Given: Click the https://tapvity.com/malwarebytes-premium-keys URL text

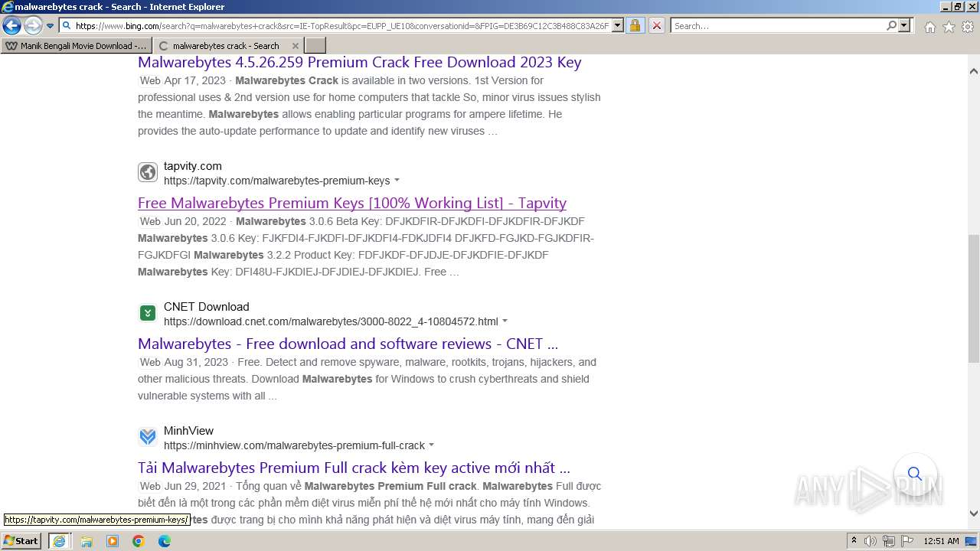Looking at the screenshot, I should pyautogui.click(x=276, y=181).
